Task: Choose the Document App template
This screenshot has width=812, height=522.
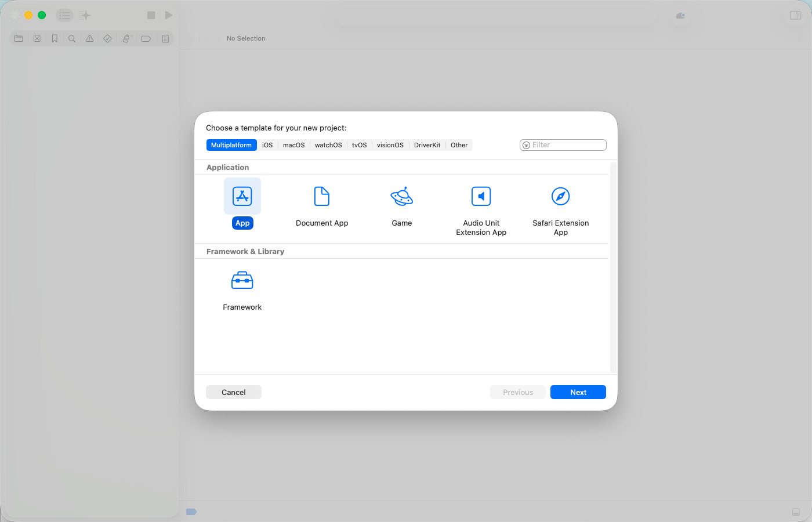Action: (x=322, y=197)
